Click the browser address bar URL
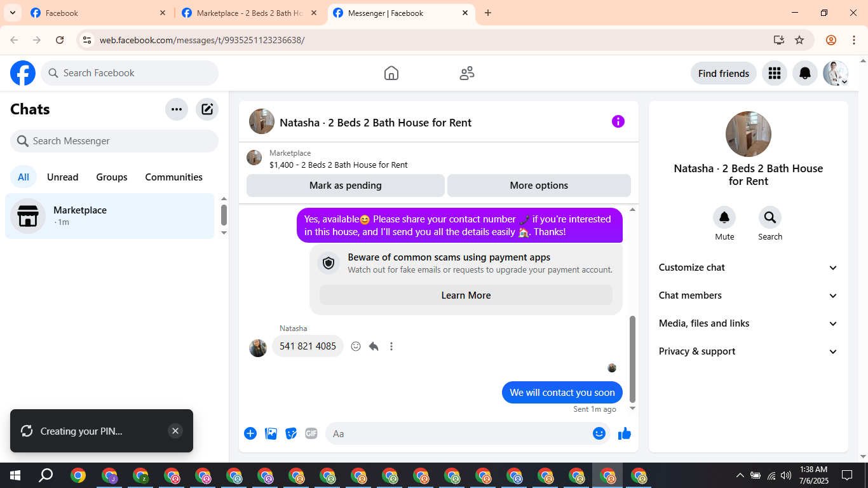The width and height of the screenshot is (868, 488). (202, 40)
